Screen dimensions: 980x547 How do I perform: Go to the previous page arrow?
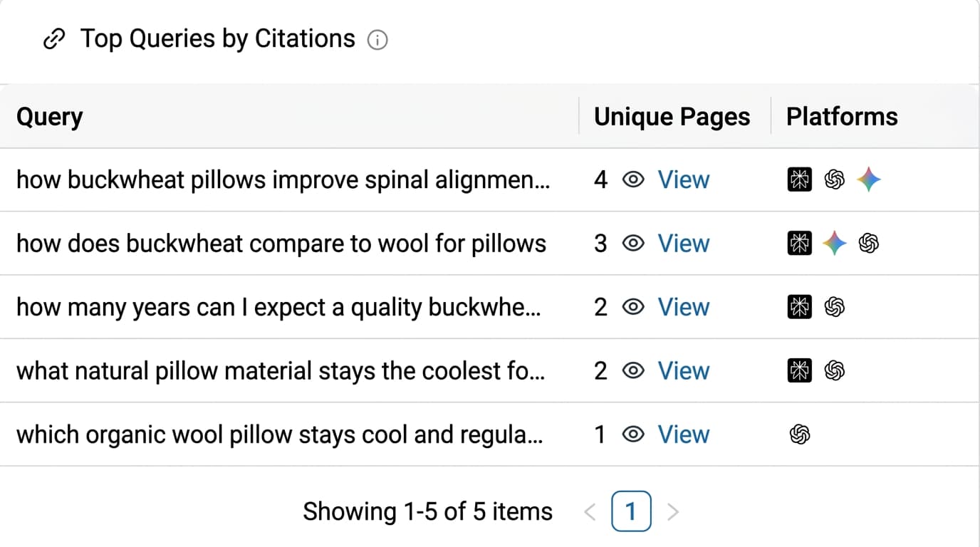[590, 511]
